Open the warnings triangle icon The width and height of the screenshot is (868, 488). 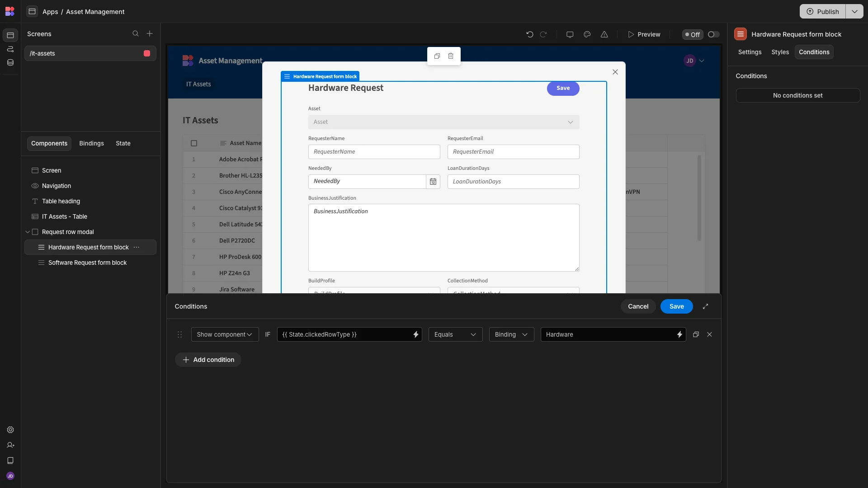tap(604, 34)
